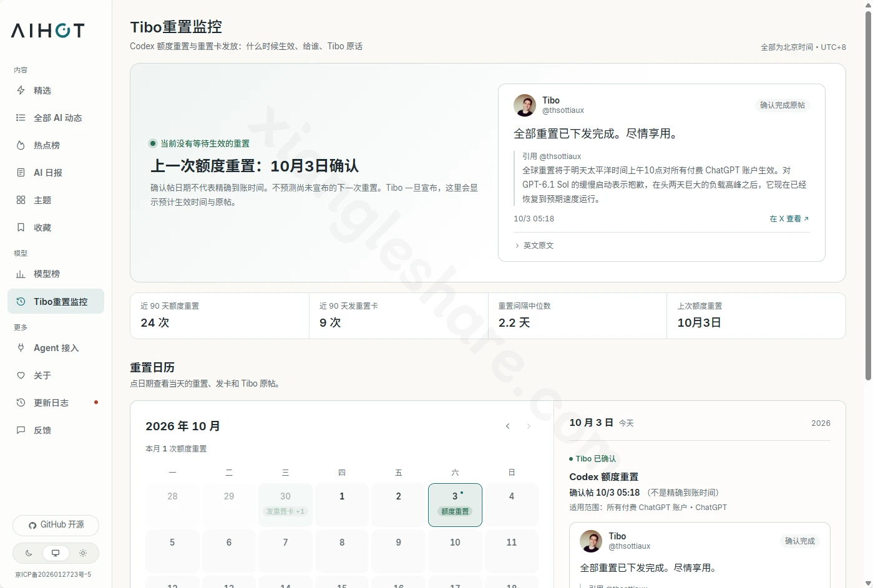The height and width of the screenshot is (588, 873).
Task: Click the heart icon beside 关于
Action: coord(21,375)
